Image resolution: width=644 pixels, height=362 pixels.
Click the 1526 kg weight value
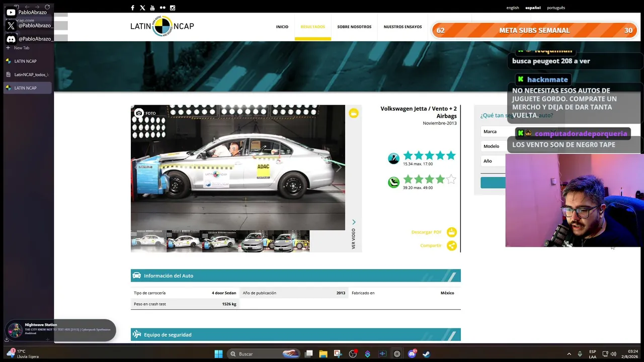[x=229, y=304]
